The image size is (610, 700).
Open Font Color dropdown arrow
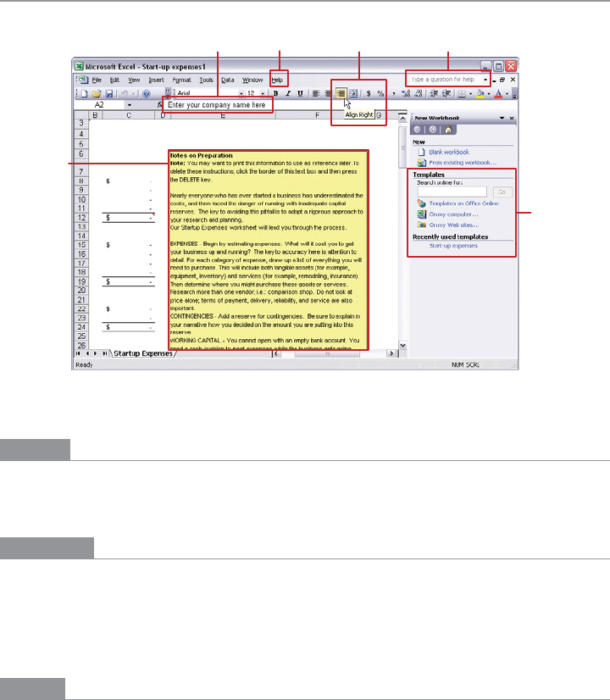pyautogui.click(x=507, y=94)
